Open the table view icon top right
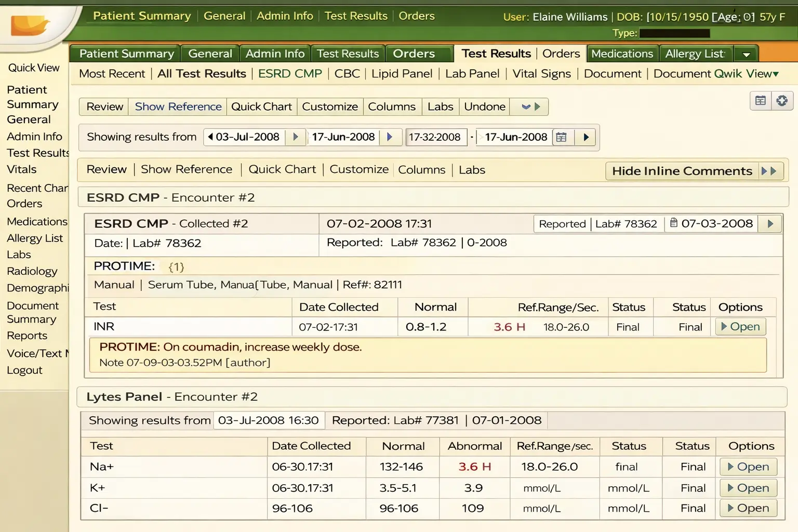Screen dimensions: 798x532 pyautogui.click(x=760, y=100)
